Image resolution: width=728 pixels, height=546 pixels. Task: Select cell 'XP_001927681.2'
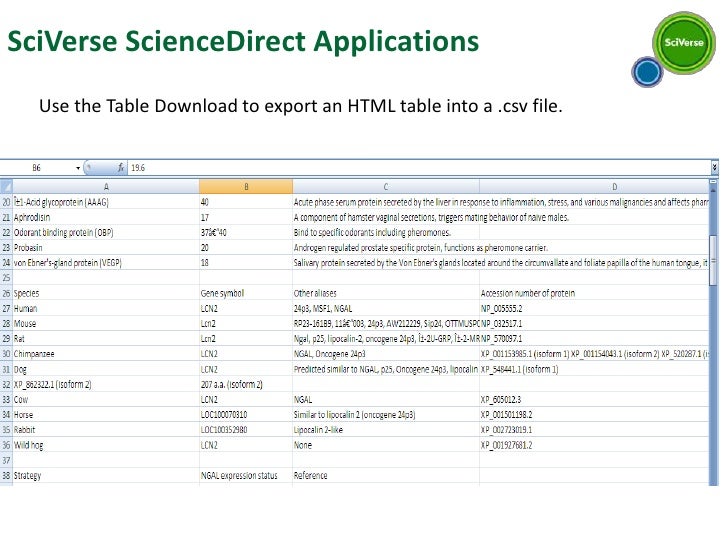[594, 445]
